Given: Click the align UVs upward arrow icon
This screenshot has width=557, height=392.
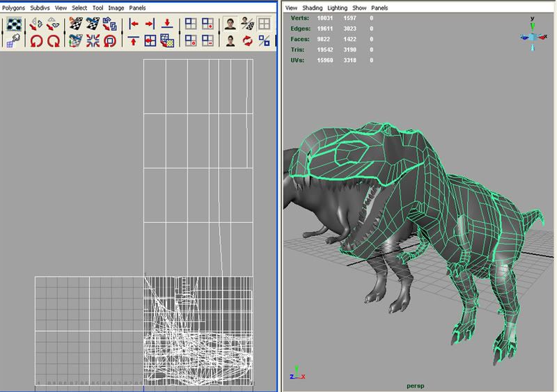Looking at the screenshot, I should tap(134, 41).
